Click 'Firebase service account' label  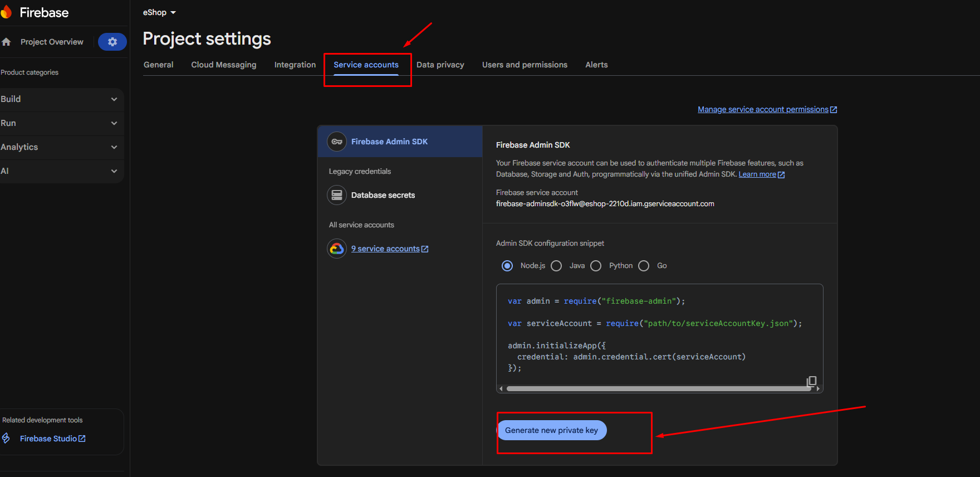[537, 193]
